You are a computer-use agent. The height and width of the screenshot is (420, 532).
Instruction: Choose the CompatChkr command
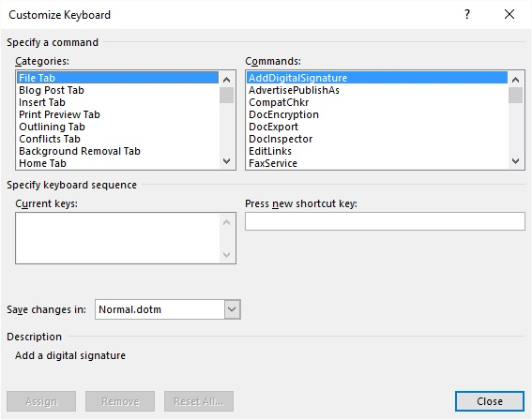tap(377, 102)
